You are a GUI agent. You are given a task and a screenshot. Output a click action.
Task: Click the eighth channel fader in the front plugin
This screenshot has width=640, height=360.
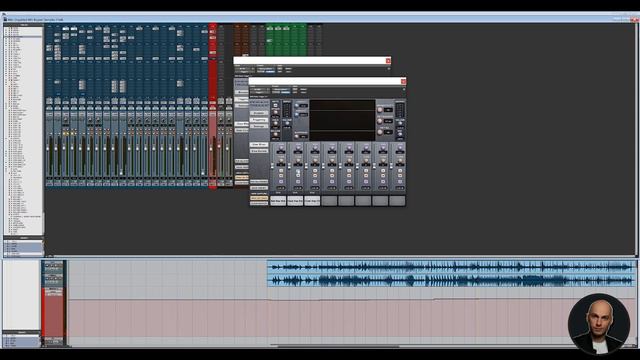tap(391, 166)
